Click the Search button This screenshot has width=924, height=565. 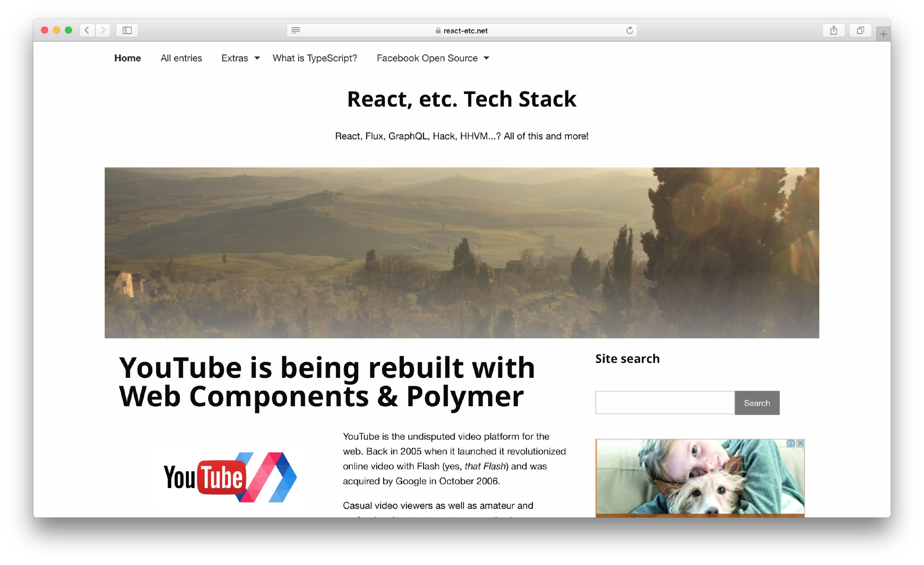(757, 403)
